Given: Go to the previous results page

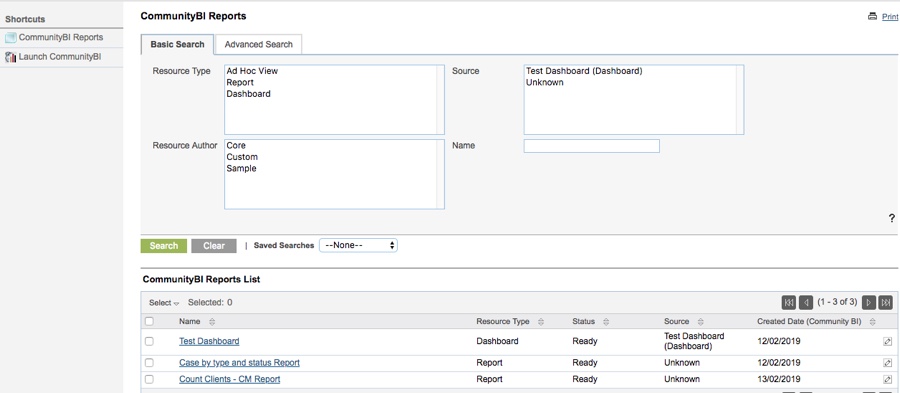Looking at the screenshot, I should coord(806,302).
